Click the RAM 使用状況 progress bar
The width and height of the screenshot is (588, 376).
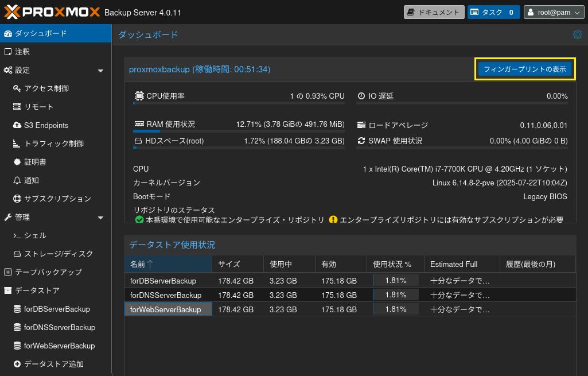tap(239, 131)
